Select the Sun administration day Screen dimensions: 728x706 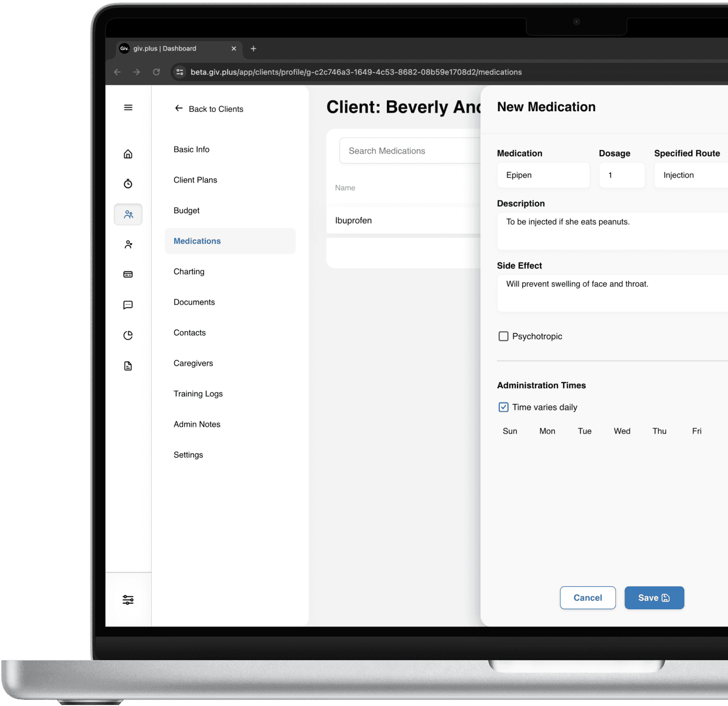(510, 430)
